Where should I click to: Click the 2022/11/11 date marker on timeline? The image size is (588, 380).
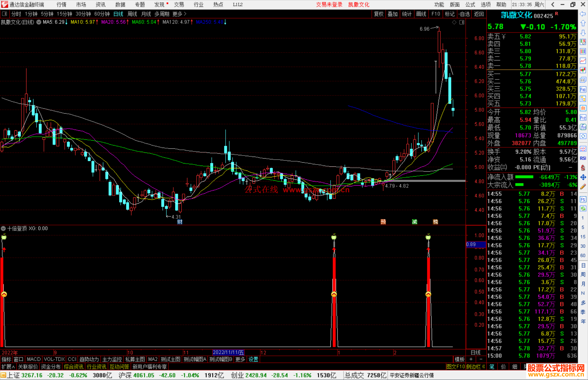tap(228, 352)
